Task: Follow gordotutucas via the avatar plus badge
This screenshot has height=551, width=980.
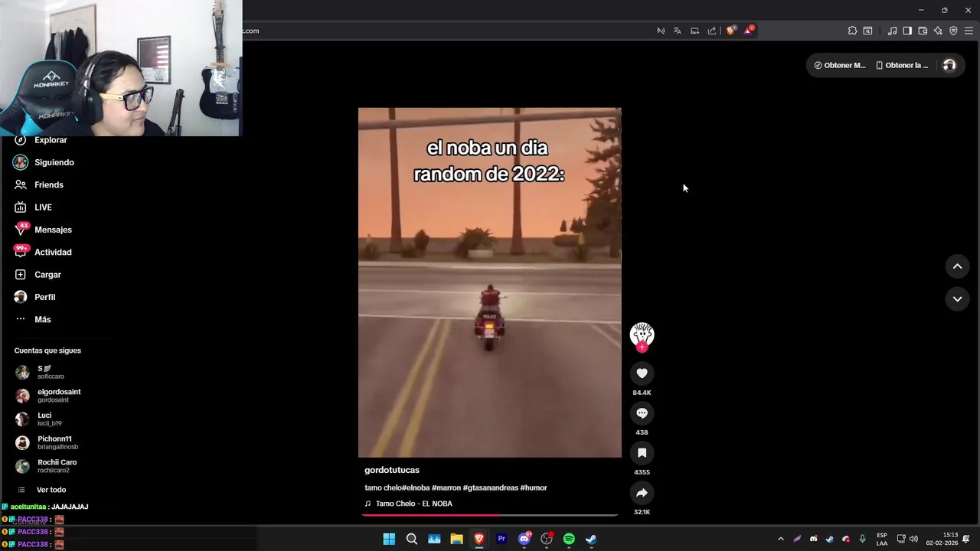Action: pyautogui.click(x=642, y=347)
